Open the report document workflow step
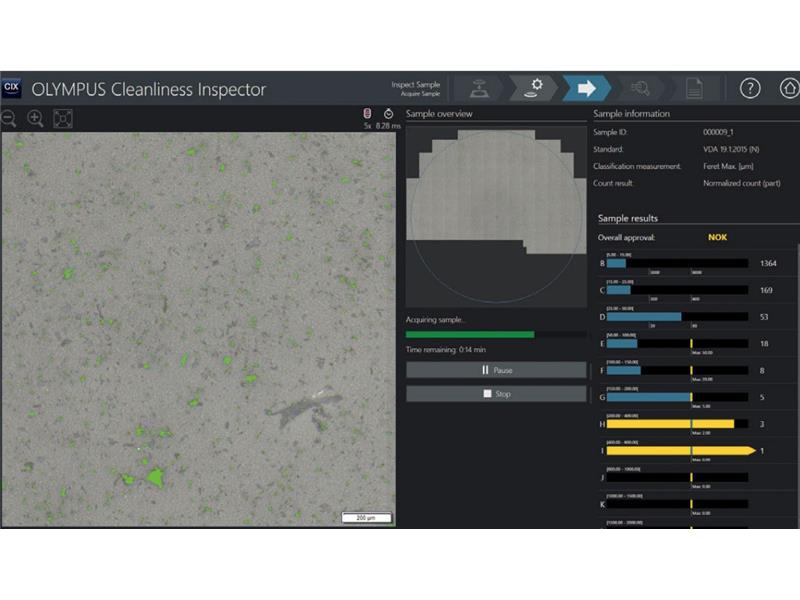The width and height of the screenshot is (800, 600). click(694, 88)
